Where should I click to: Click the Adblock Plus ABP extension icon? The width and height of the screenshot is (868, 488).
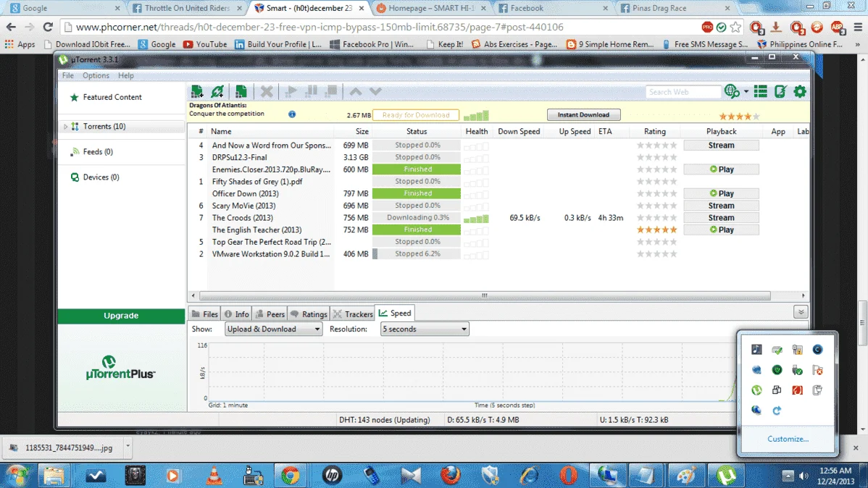[836, 27]
